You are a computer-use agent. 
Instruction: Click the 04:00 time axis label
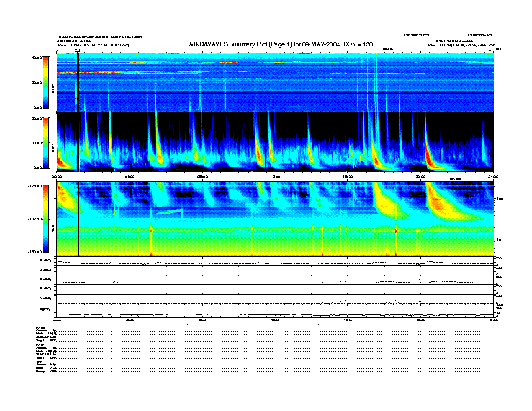130,177
